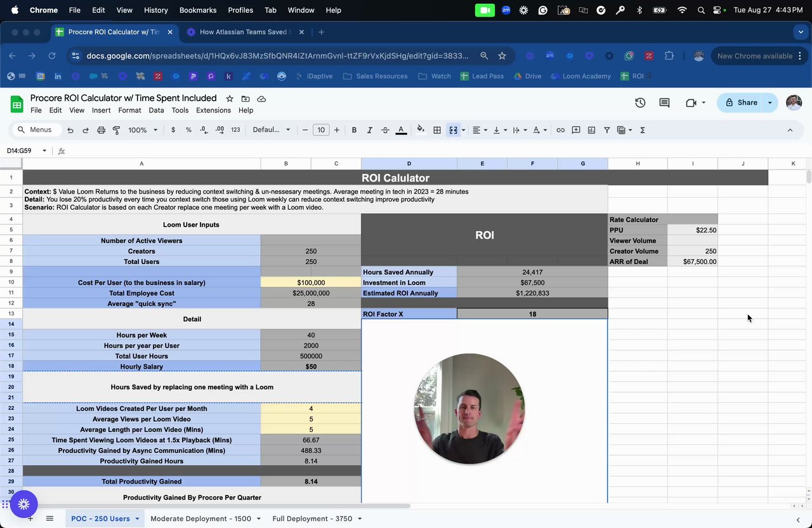Image resolution: width=812 pixels, height=528 pixels.
Task: Toggle merge cells button
Action: [453, 130]
